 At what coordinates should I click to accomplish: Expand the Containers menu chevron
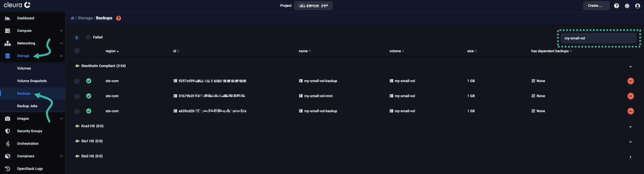pyautogui.click(x=61, y=156)
